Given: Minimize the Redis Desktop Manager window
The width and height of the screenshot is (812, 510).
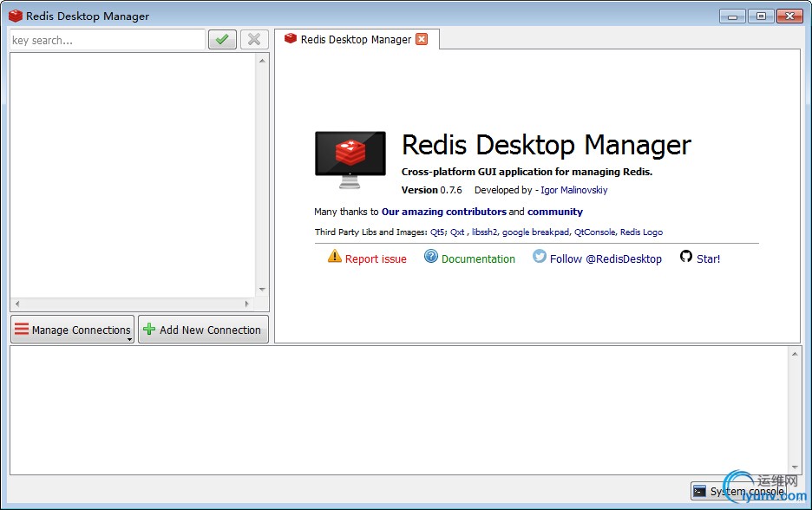Looking at the screenshot, I should [x=732, y=16].
